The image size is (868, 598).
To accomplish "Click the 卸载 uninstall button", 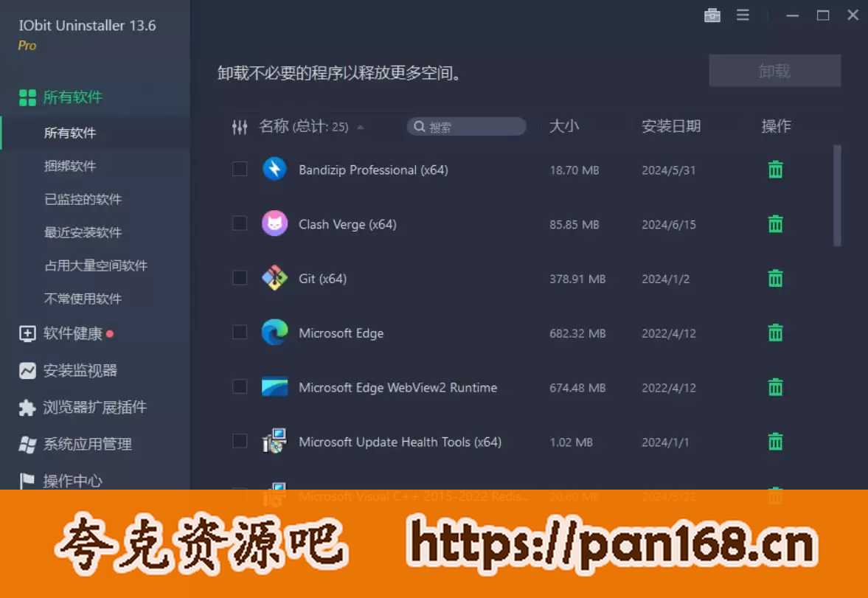I will (x=774, y=70).
